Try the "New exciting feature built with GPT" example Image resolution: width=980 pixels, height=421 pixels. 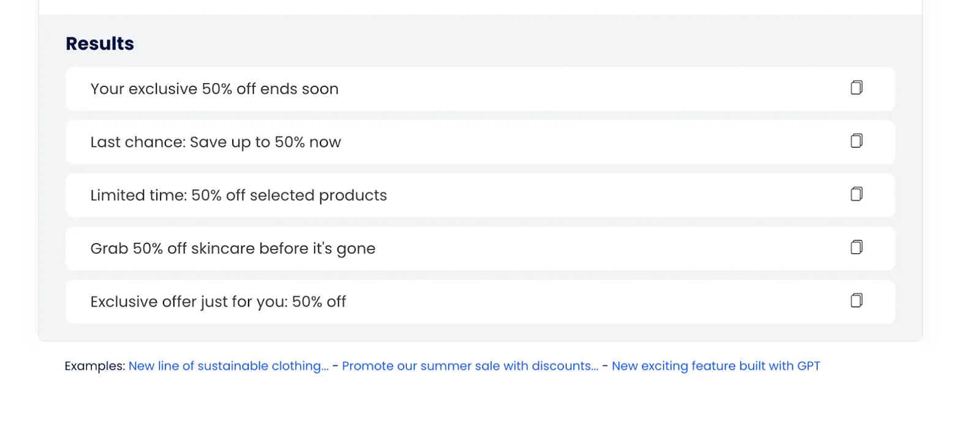715,366
